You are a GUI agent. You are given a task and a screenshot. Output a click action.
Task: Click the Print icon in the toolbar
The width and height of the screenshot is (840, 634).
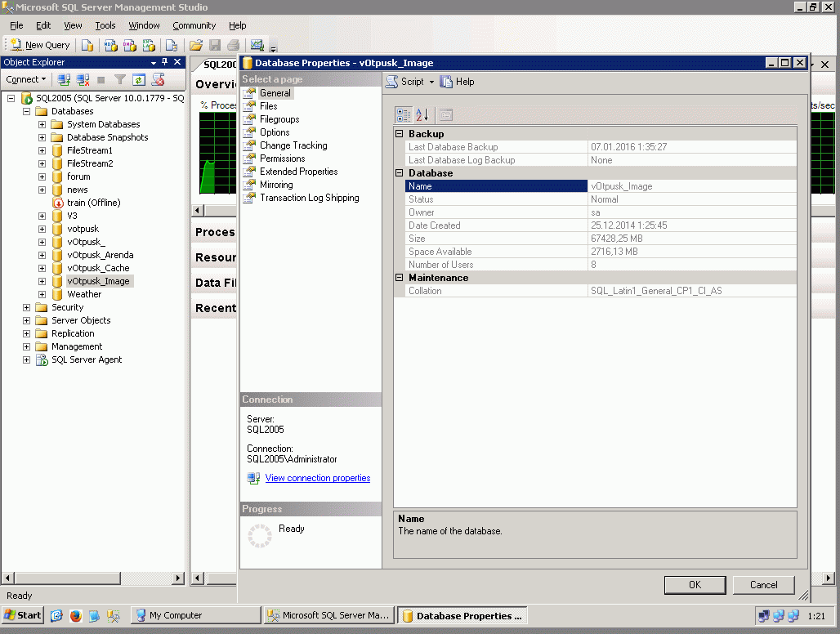click(234, 46)
